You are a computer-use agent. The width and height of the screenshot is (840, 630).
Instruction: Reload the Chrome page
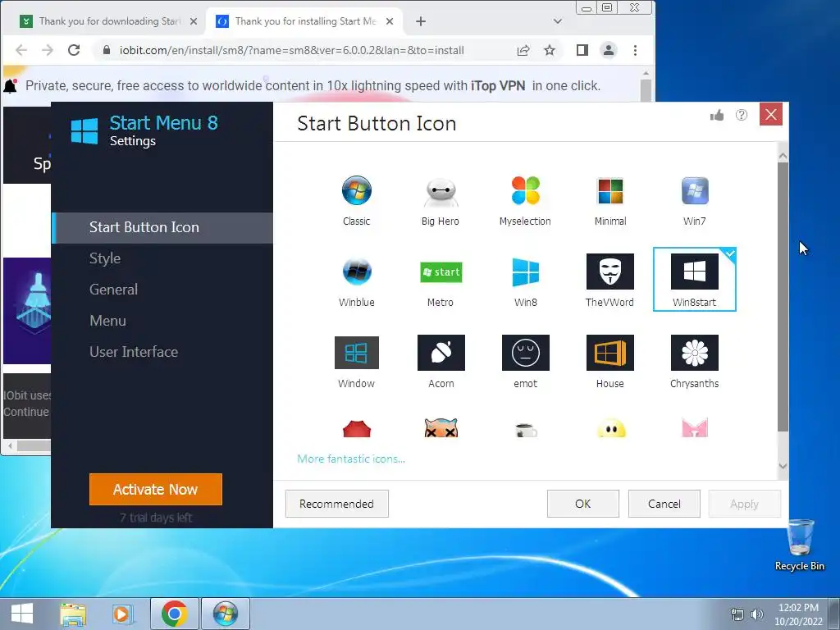point(74,50)
